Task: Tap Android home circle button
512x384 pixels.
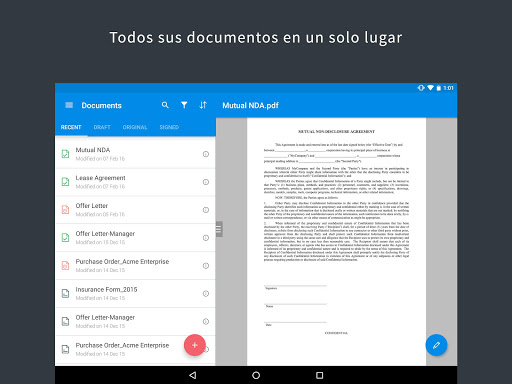Action: point(256,375)
